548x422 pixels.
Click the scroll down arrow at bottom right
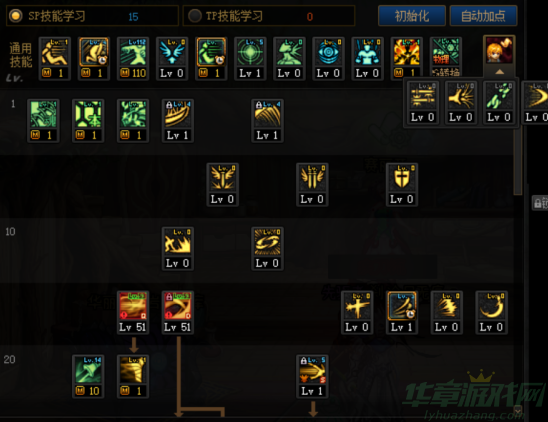click(518, 410)
